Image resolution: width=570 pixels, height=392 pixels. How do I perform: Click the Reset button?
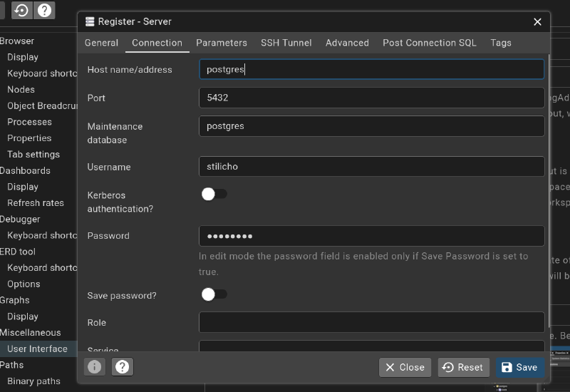pos(463,367)
